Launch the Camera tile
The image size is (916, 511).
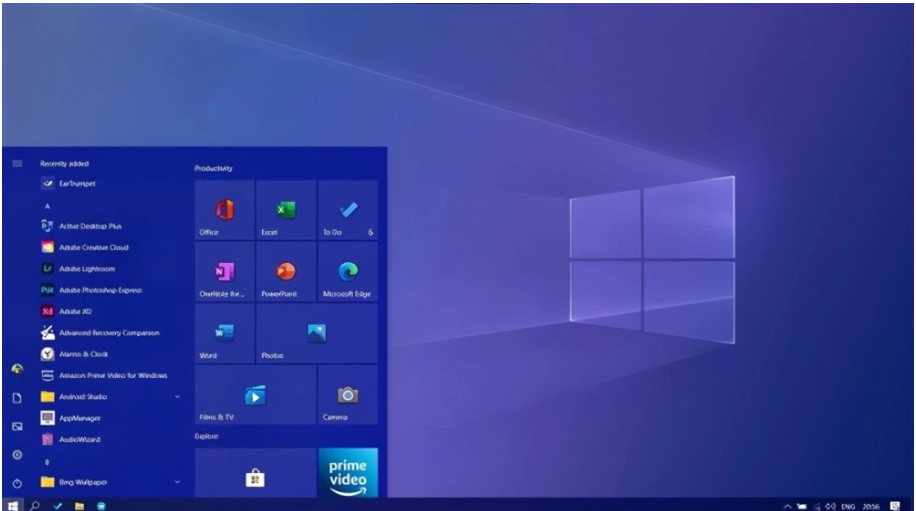click(348, 395)
